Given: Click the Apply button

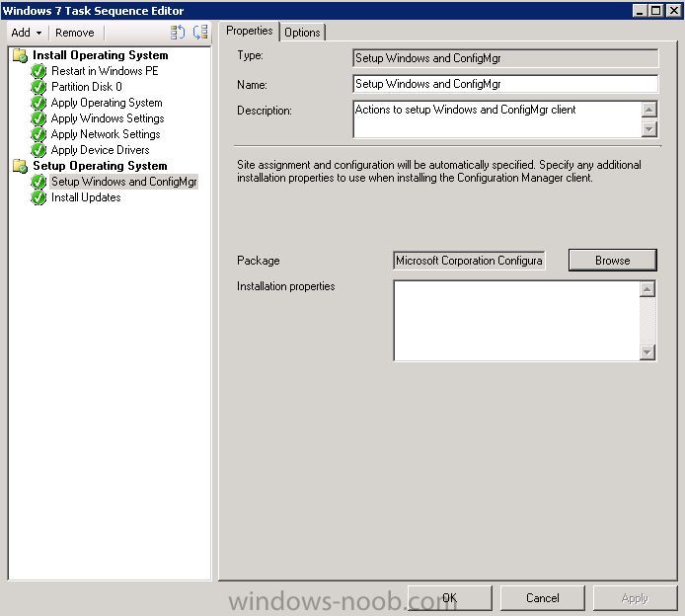Looking at the screenshot, I should 635,598.
